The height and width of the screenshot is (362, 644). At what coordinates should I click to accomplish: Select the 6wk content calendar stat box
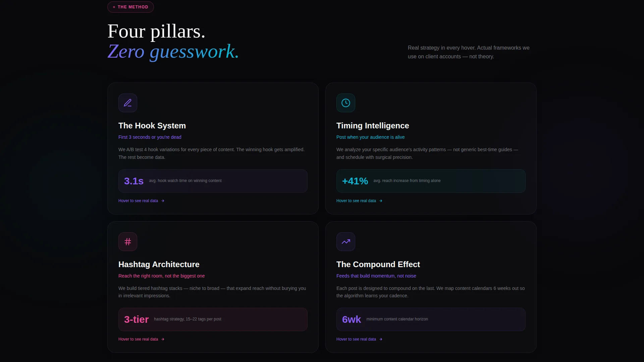pos(431,319)
